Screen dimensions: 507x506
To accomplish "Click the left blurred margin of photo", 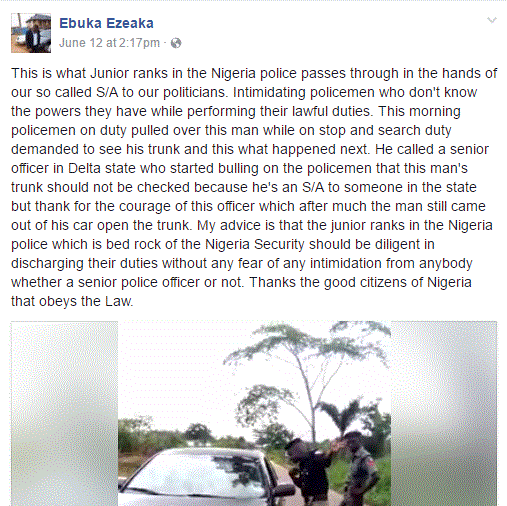I will tap(64, 413).
